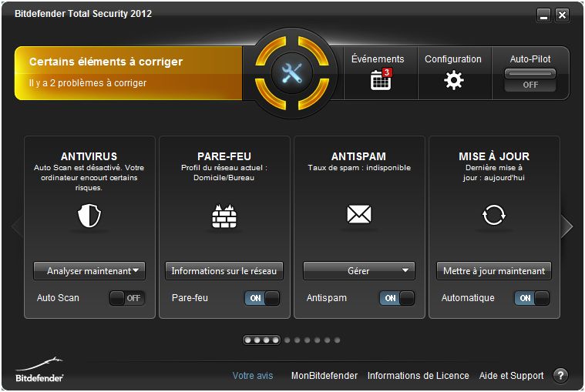Viewport: 585px width, 392px height.
Task: Turn off Automatique update switch
Action: pyautogui.click(x=532, y=298)
